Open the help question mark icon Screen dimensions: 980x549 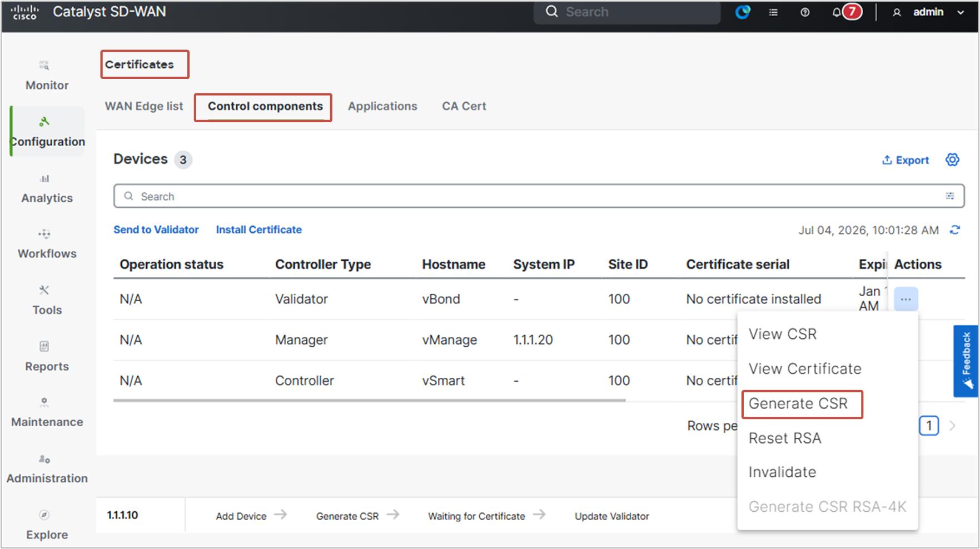805,12
